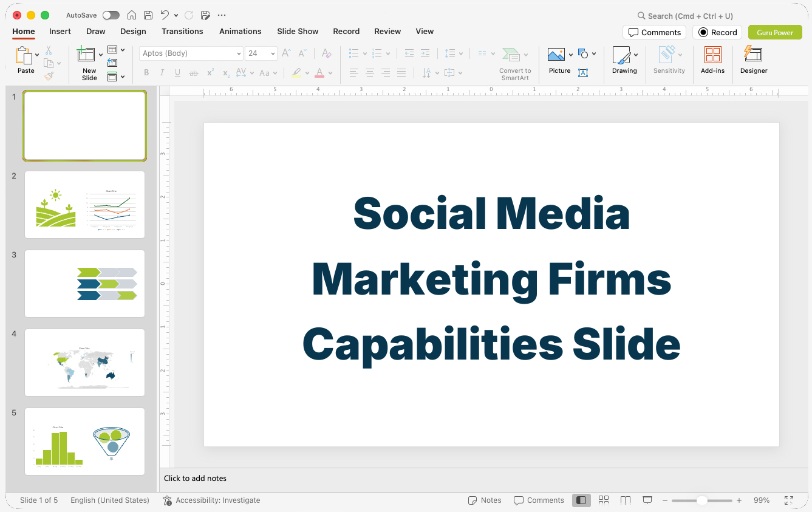Click Accessibility: Investigate in status bar
This screenshot has height=512, width=812.
tap(211, 500)
